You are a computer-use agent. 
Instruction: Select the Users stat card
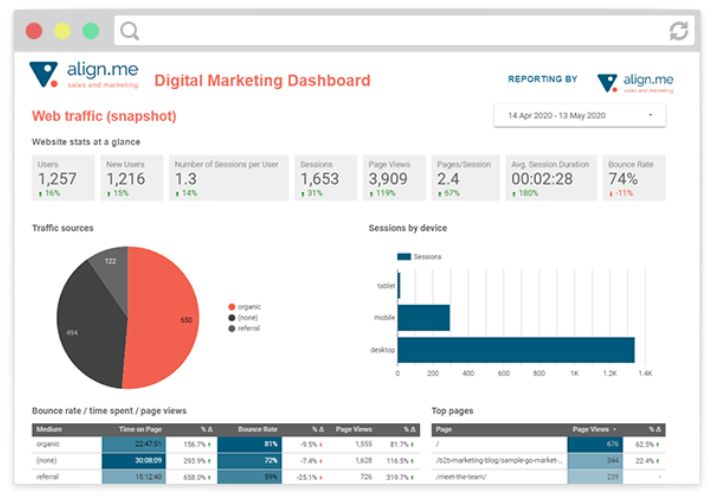click(64, 178)
